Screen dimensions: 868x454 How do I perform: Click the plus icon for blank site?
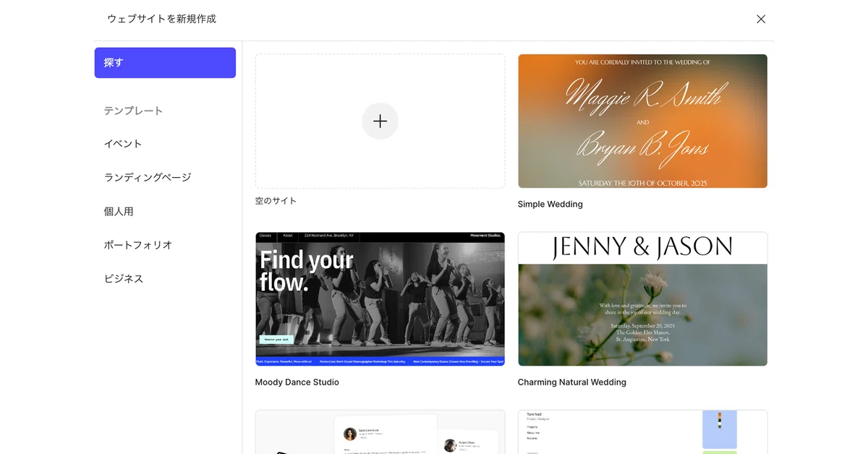[380, 121]
